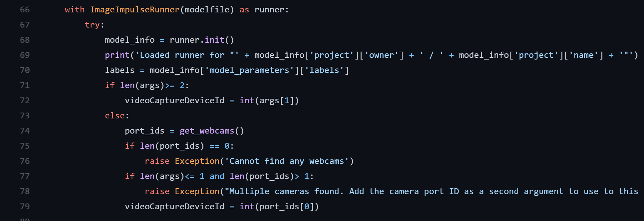644x221 pixels.
Task: Click int(port_ids[0]) on line 79
Action: [x=279, y=207]
